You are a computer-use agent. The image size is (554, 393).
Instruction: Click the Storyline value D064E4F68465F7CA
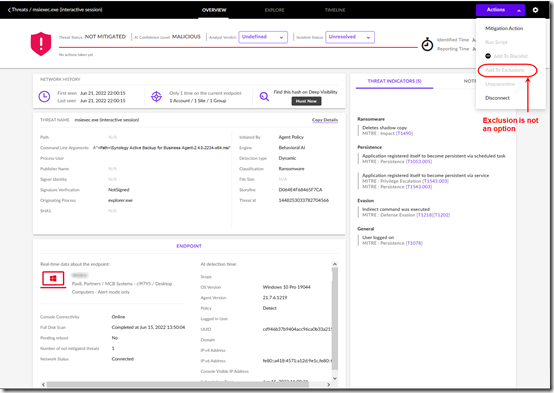coord(300,190)
